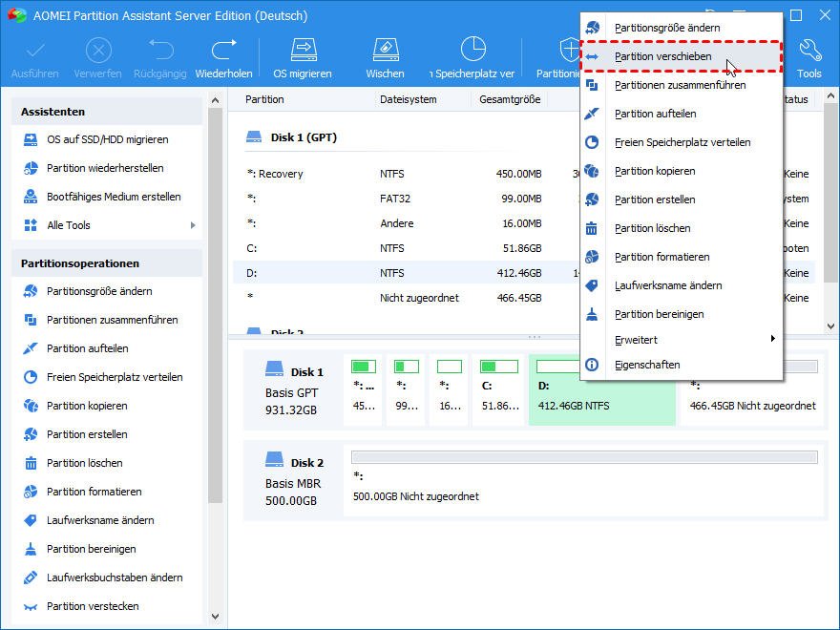Choose Partition bereinigen in context menu

coord(682,314)
